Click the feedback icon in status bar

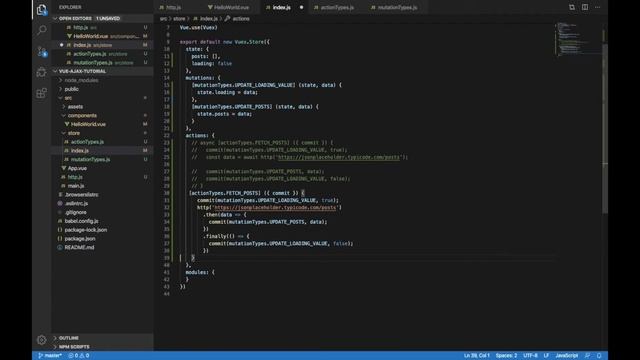[587, 356]
